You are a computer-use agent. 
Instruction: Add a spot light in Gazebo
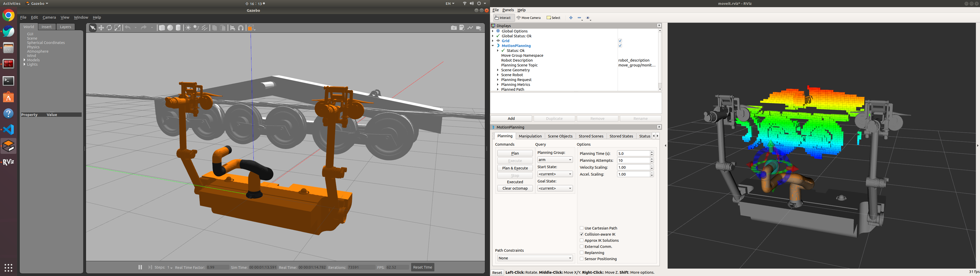196,28
